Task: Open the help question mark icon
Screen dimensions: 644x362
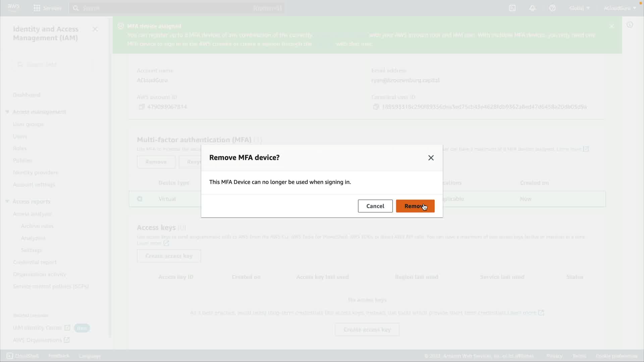Action: click(x=552, y=8)
